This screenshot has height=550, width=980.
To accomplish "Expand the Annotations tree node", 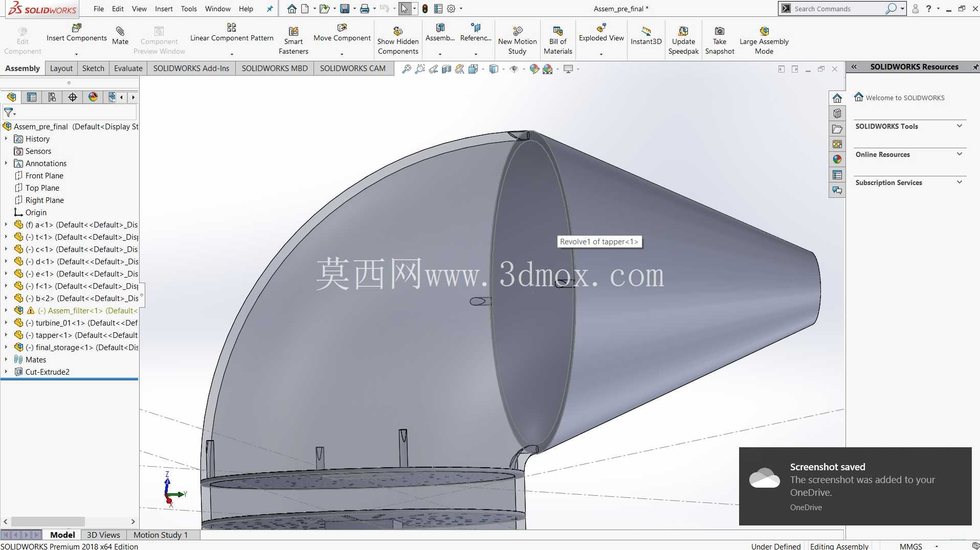I will click(6, 163).
